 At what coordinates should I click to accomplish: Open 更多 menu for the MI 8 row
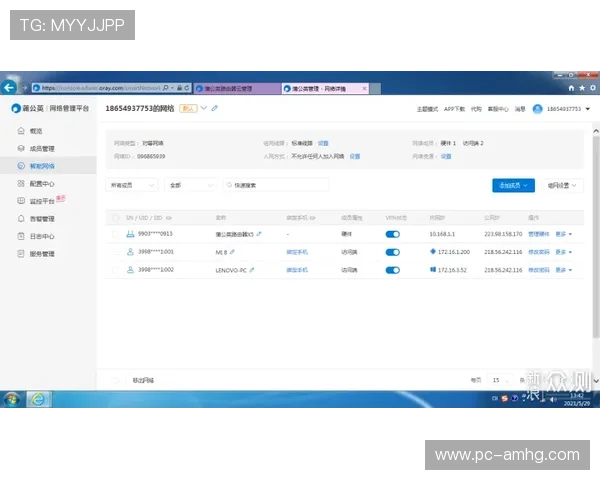click(563, 252)
